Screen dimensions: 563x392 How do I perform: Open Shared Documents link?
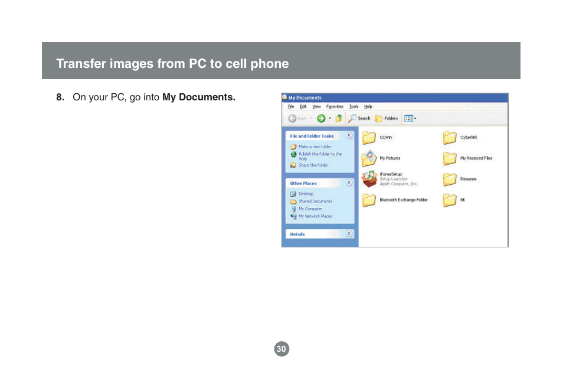click(315, 201)
